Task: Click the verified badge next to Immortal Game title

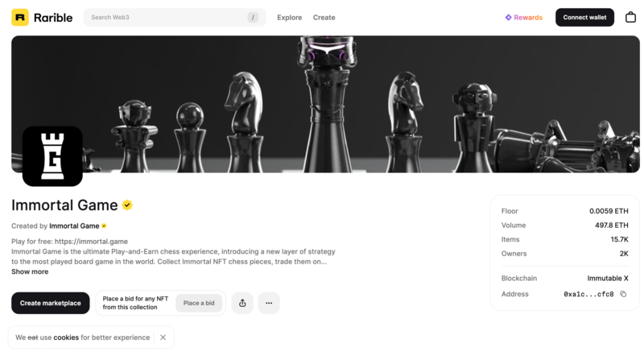Action: coord(127,205)
